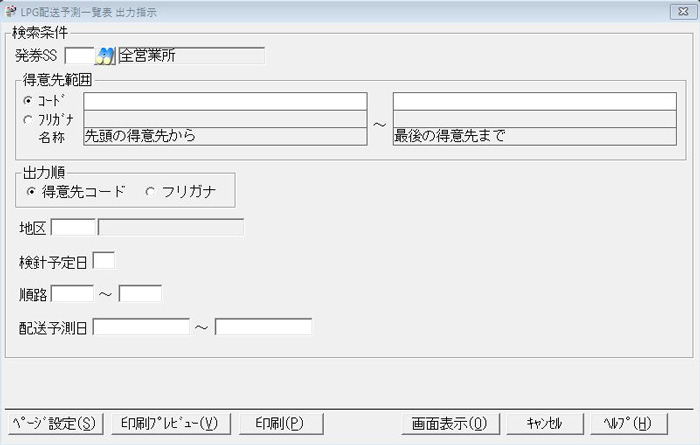Click the 順路 end input field

[140, 294]
